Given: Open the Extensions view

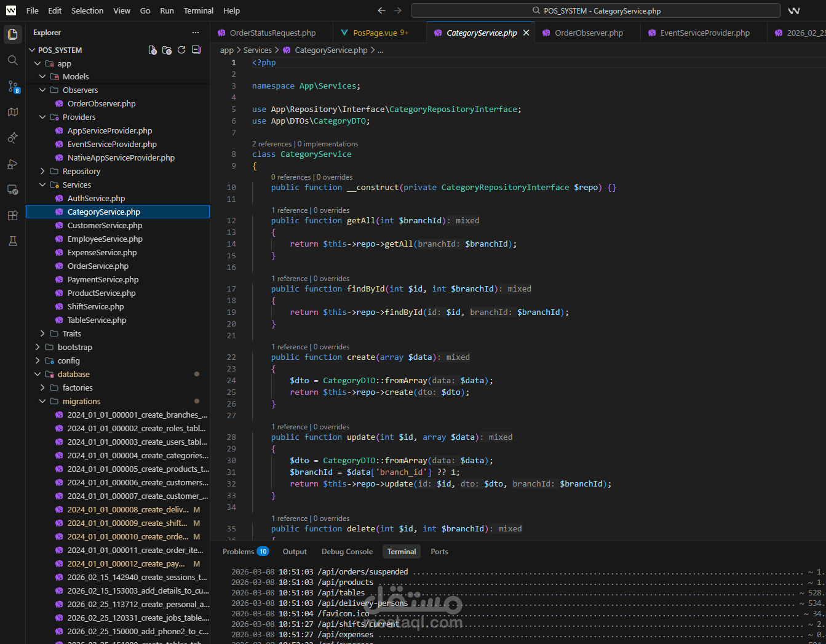Looking at the screenshot, I should click(x=12, y=215).
